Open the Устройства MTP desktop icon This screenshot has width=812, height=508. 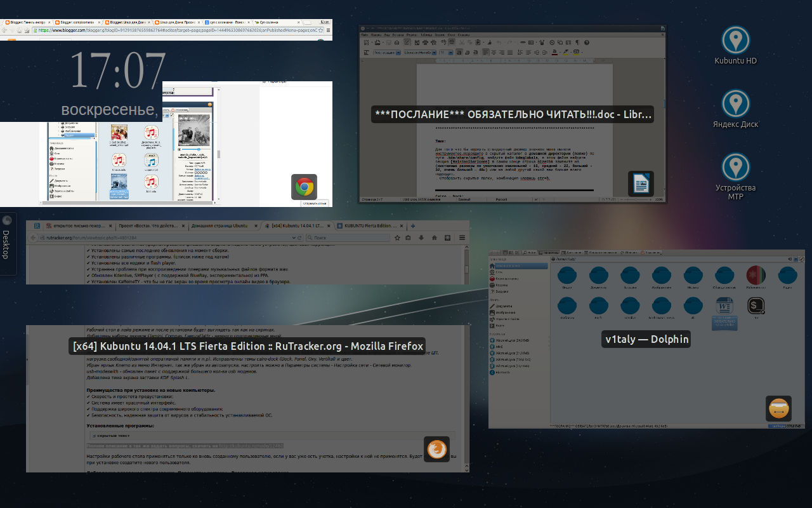735,177
